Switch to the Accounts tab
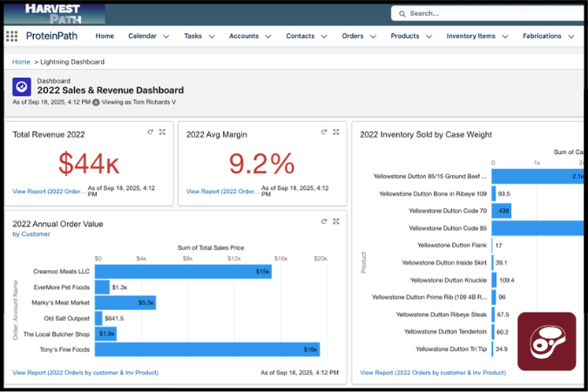Screen dimensions: 588x392 (x=244, y=36)
